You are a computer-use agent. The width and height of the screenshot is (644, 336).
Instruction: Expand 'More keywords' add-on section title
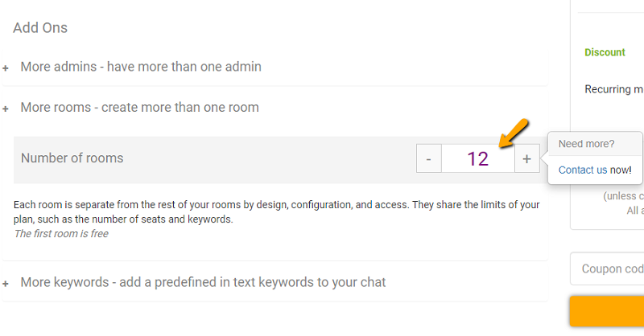click(x=203, y=282)
